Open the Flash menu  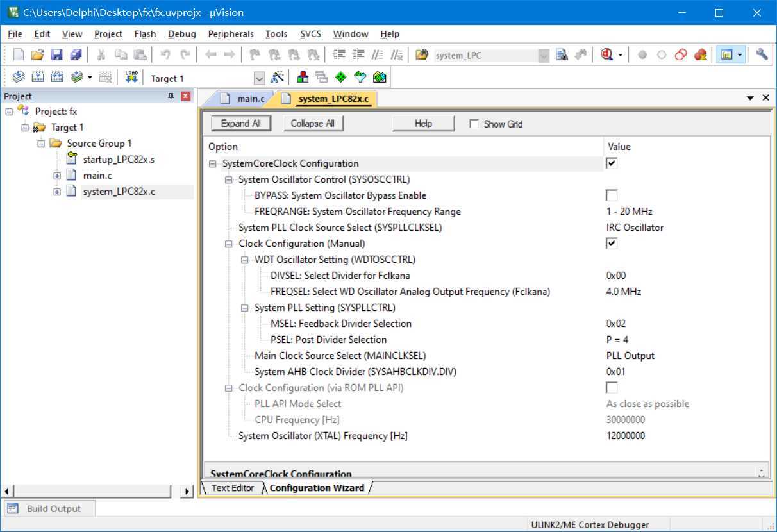point(145,34)
